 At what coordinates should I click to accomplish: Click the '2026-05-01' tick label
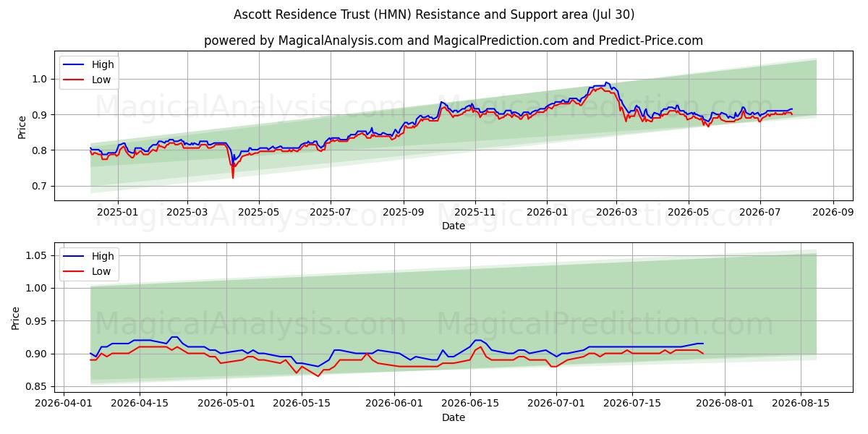pos(226,404)
